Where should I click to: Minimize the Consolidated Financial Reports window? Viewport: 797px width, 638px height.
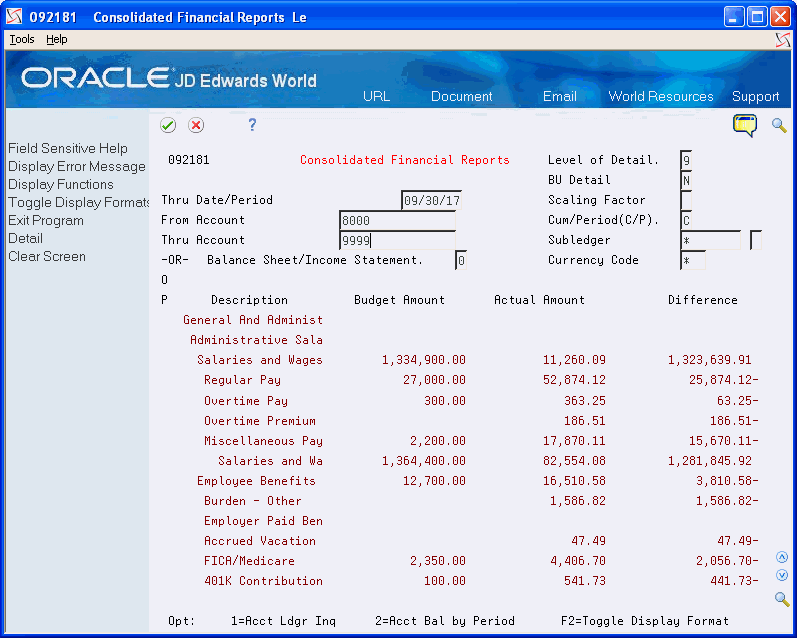733,17
